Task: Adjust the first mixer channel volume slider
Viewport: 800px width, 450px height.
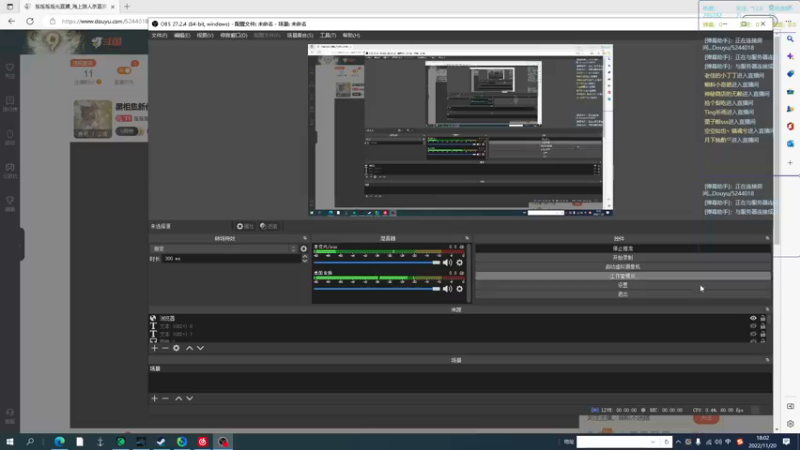Action: point(377,262)
